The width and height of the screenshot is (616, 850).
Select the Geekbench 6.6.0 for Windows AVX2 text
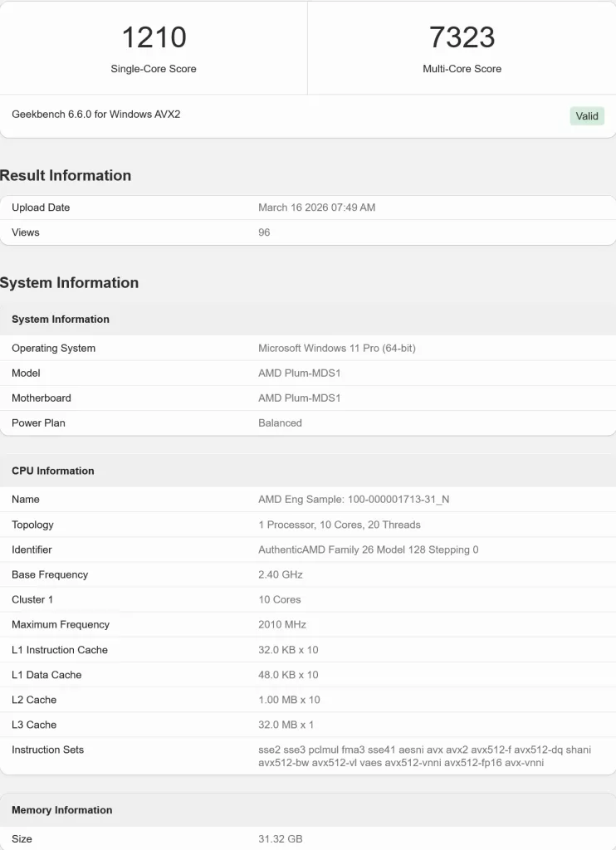95,114
